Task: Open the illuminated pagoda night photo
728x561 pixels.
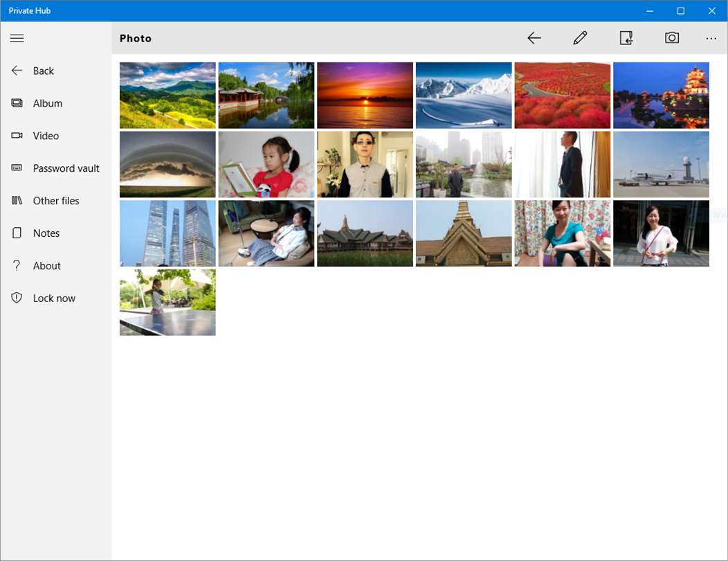Action: (x=661, y=96)
